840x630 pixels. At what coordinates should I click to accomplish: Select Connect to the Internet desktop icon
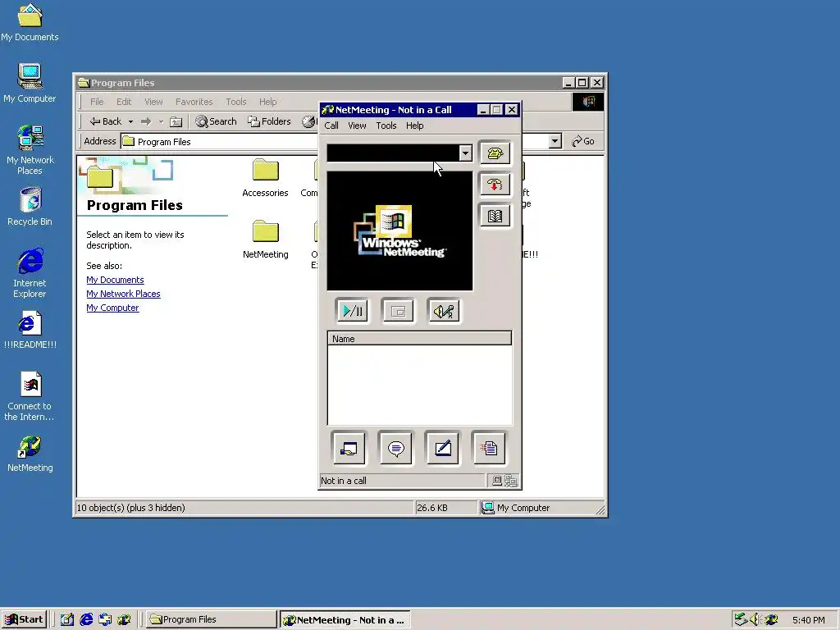30,396
